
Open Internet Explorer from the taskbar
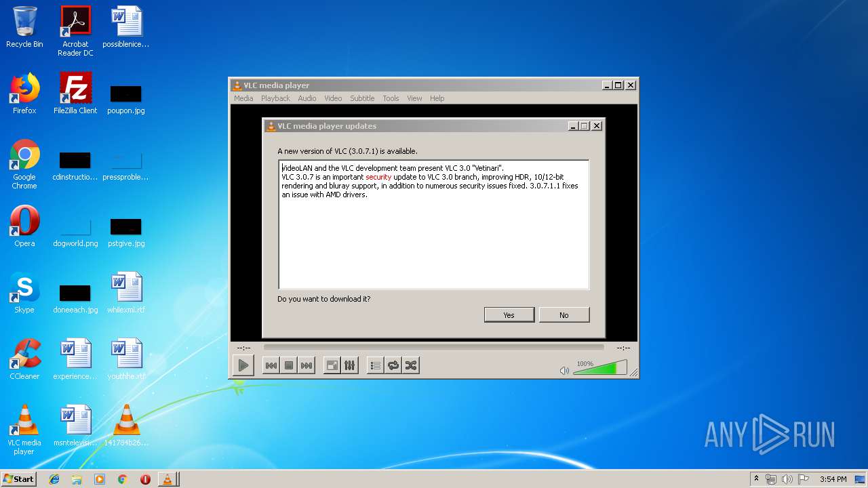coord(54,479)
